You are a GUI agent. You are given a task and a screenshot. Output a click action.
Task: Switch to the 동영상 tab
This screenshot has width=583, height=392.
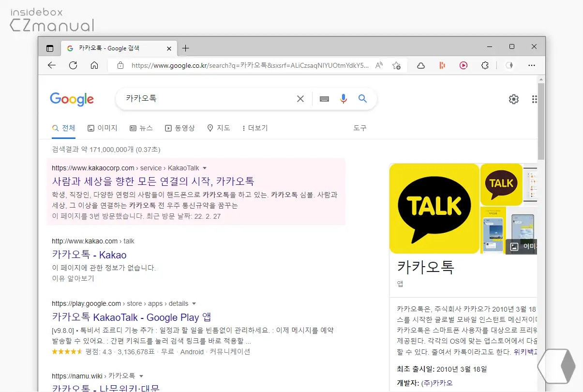180,128
